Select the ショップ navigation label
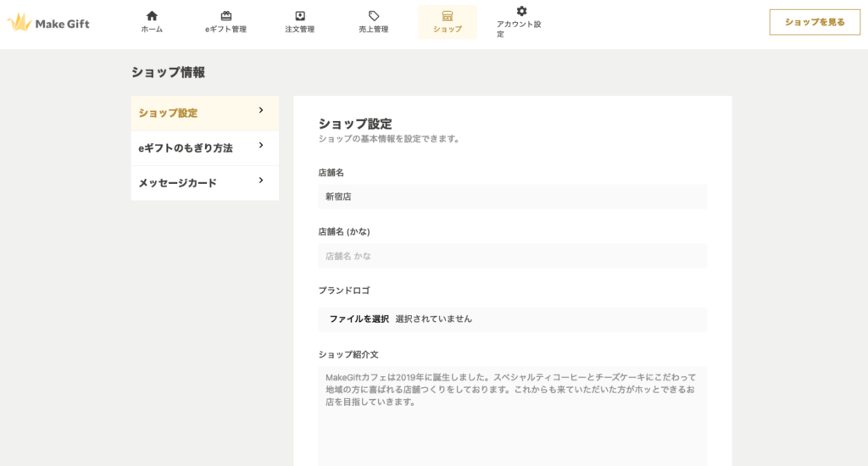This screenshot has width=868, height=466. click(x=448, y=30)
